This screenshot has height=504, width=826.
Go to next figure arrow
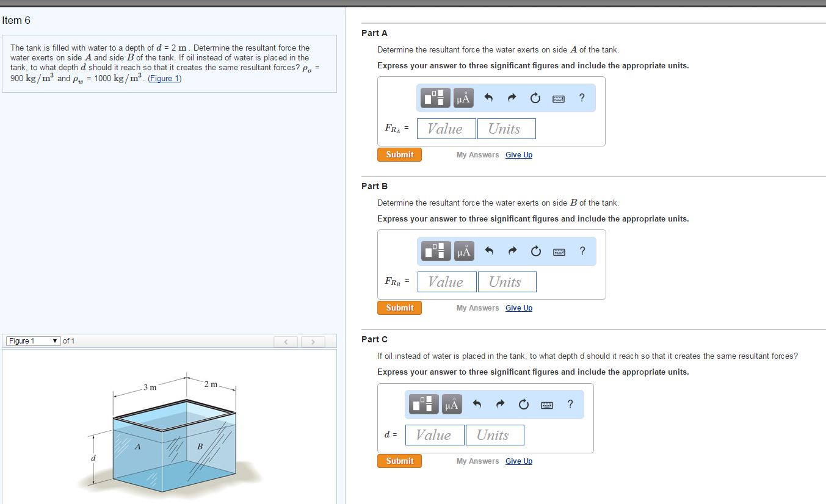tap(312, 342)
